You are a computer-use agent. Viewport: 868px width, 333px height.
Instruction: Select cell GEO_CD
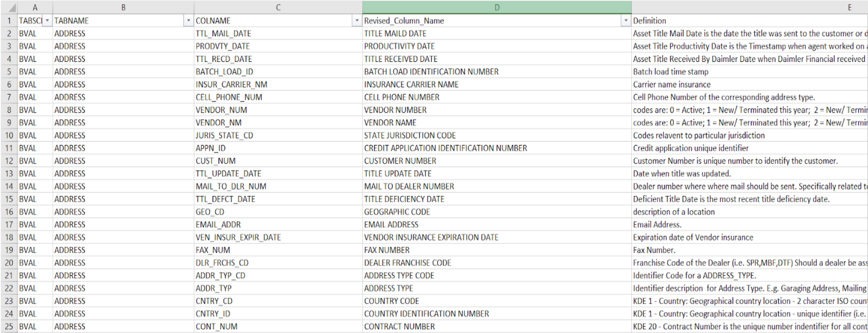(278, 212)
